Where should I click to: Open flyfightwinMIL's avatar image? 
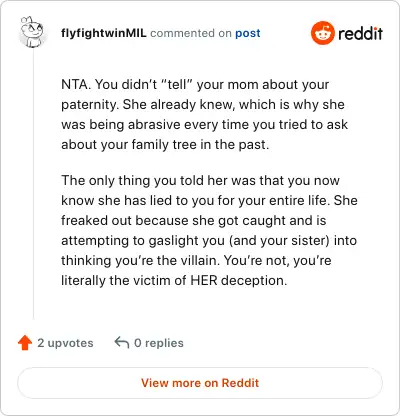point(32,32)
